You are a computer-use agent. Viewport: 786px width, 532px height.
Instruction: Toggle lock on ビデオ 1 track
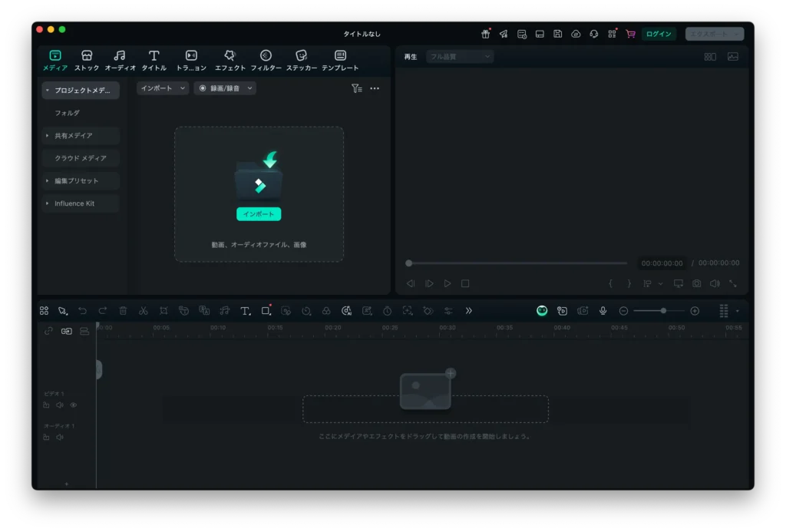click(46, 405)
